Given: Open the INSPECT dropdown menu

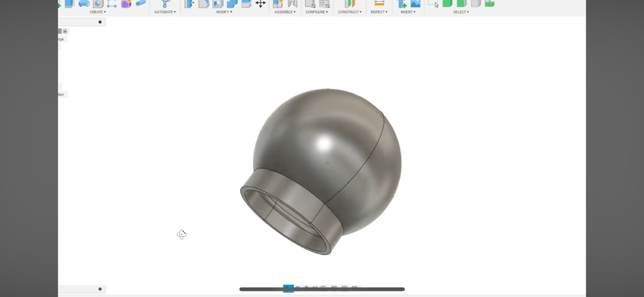Looking at the screenshot, I should [379, 12].
